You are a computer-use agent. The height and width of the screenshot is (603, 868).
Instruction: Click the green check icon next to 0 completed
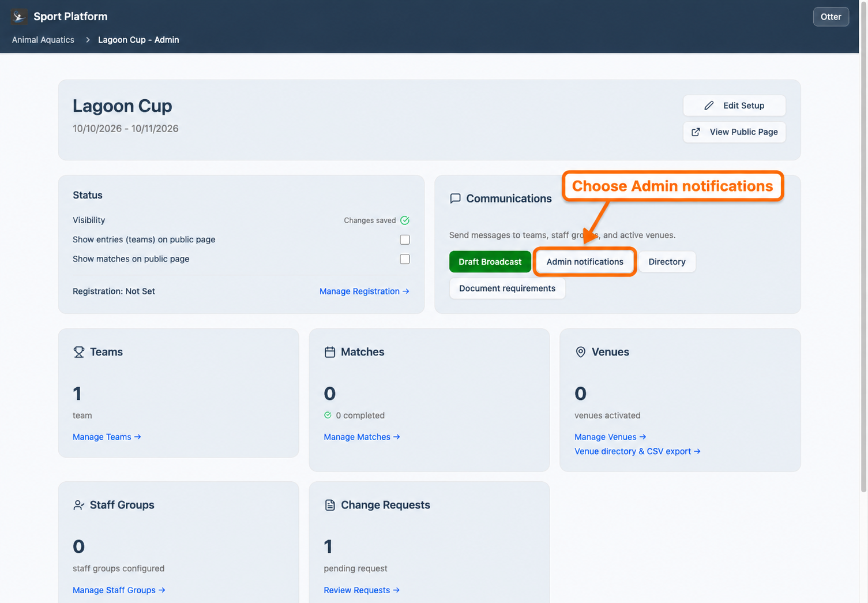tap(328, 415)
